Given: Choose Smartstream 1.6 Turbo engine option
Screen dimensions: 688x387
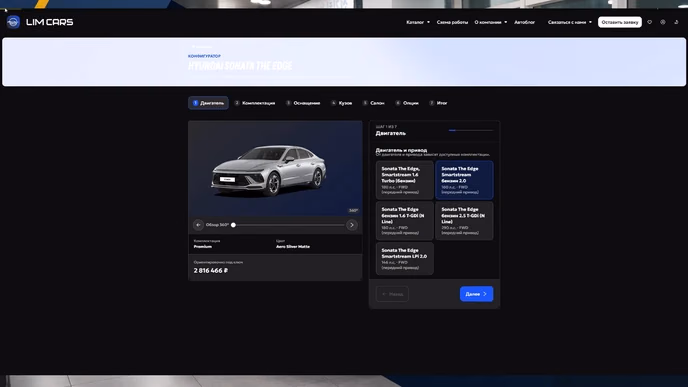Looking at the screenshot, I should coord(405,180).
